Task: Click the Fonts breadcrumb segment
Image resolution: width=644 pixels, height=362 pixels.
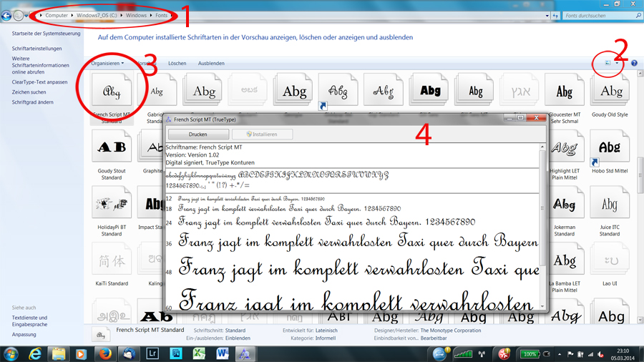Action: click(x=161, y=16)
